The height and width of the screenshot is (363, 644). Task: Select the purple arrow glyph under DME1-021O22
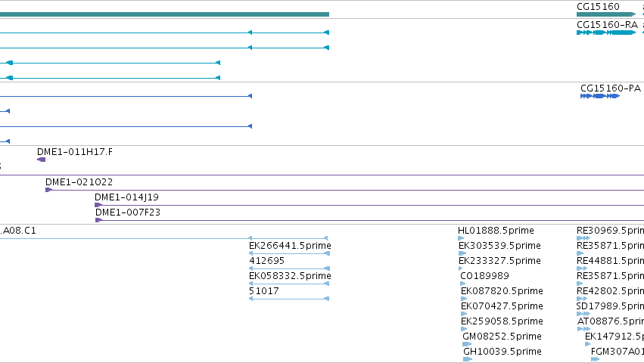pyautogui.click(x=48, y=190)
